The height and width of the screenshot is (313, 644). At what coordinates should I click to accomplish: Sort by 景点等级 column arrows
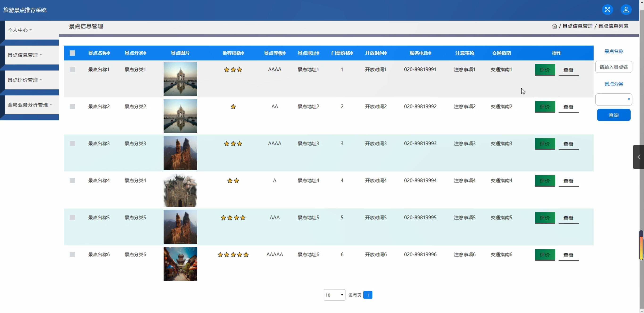pos(284,53)
